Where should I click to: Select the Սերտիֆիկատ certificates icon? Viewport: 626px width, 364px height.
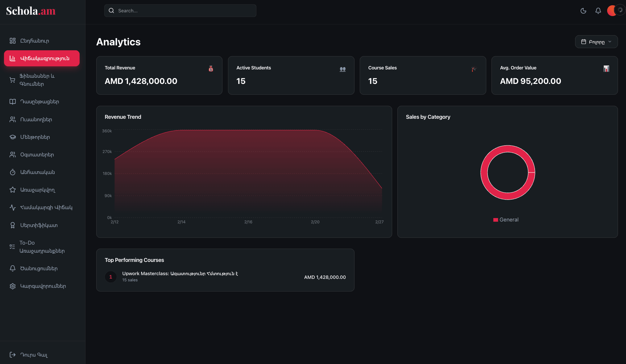12,225
